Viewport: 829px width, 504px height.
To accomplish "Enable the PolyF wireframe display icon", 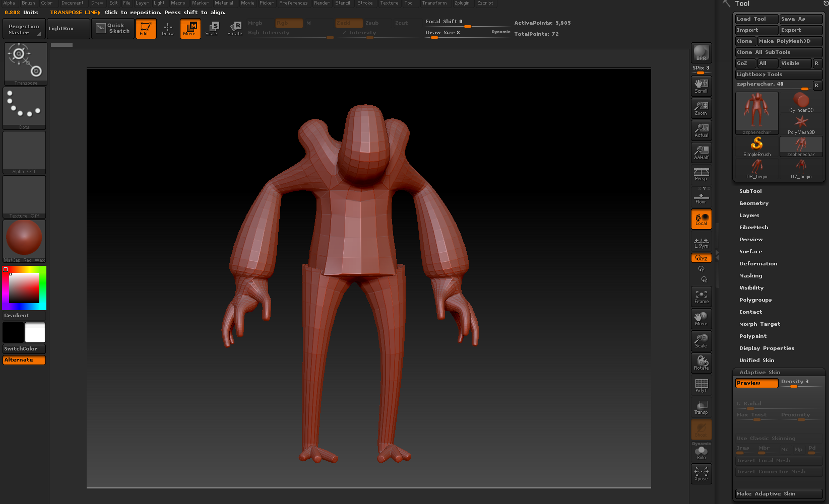I will pos(701,385).
